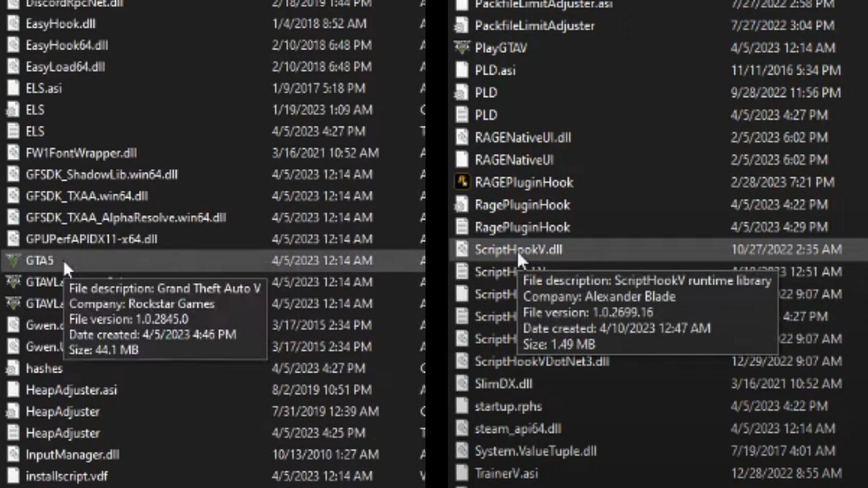Viewport: 868px width, 488px height.
Task: Select the startup.rphs file name
Action: (509, 406)
